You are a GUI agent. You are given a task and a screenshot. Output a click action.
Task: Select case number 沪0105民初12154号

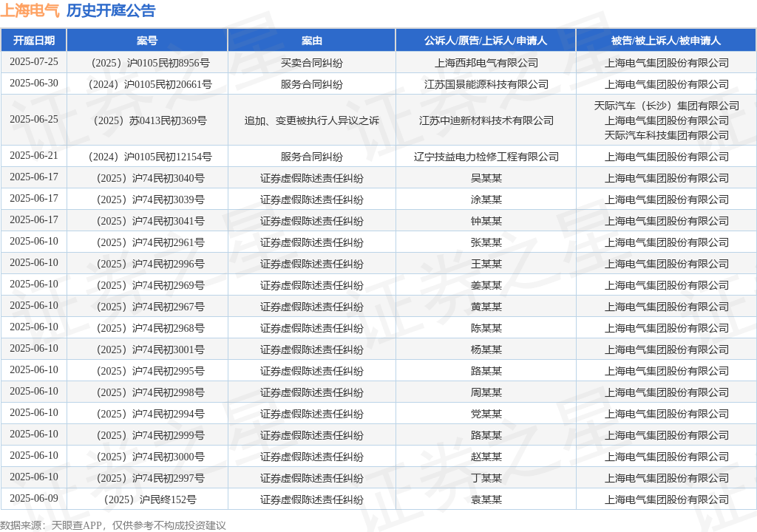pos(150,157)
